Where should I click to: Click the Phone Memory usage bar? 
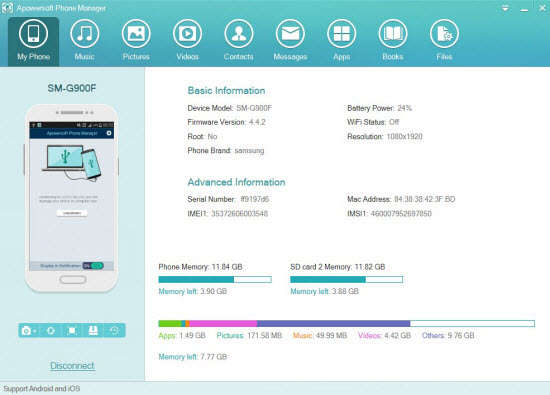(215, 279)
